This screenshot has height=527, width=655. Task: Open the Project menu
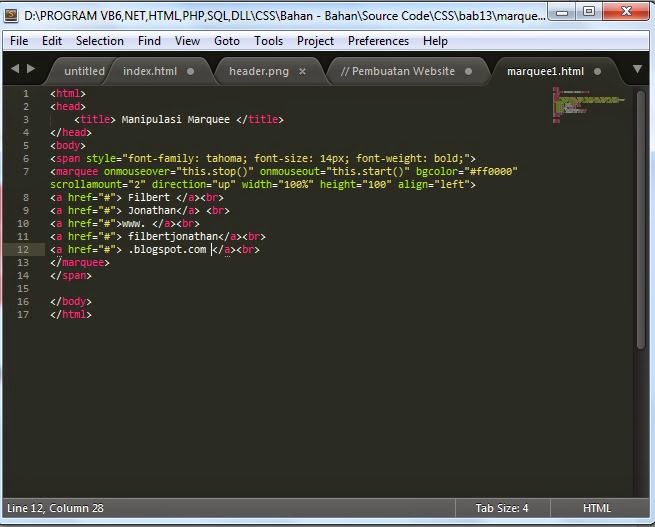pyautogui.click(x=315, y=41)
